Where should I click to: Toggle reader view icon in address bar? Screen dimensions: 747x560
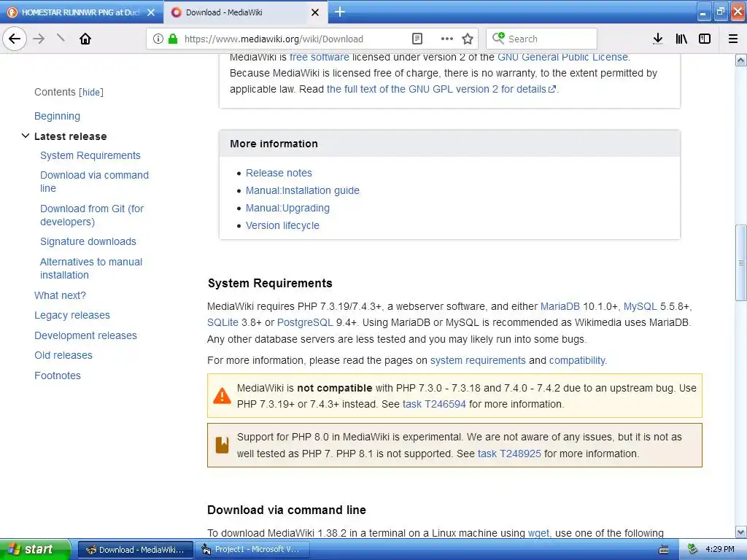[417, 39]
